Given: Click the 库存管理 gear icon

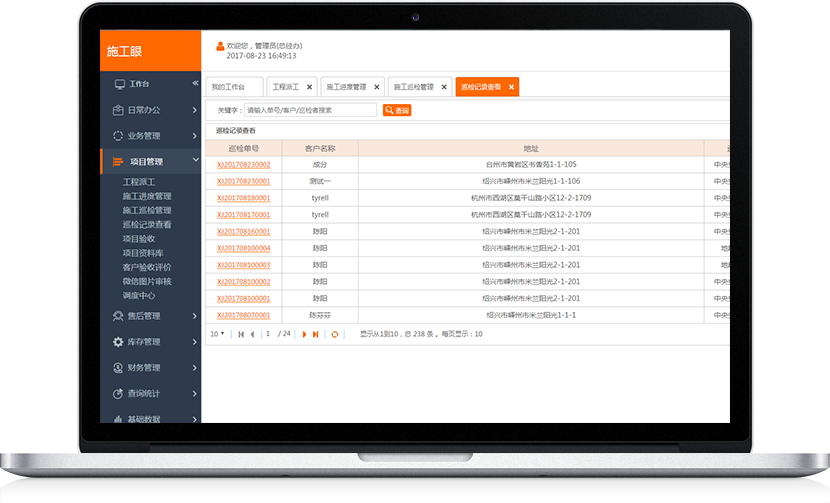Looking at the screenshot, I should [x=119, y=342].
